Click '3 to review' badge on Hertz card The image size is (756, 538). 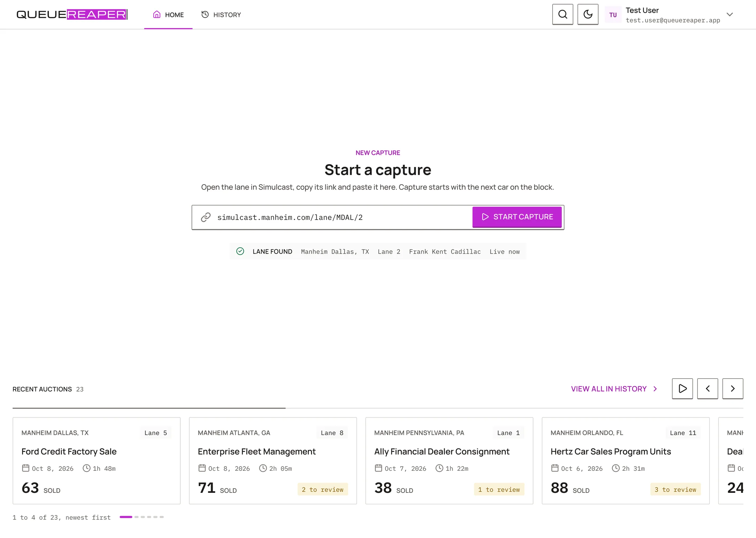pyautogui.click(x=675, y=489)
